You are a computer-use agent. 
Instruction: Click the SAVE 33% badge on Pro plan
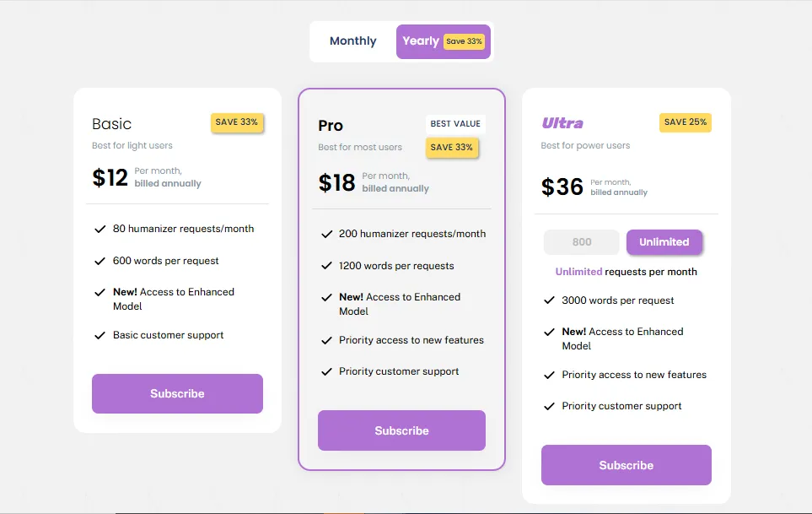(x=453, y=148)
